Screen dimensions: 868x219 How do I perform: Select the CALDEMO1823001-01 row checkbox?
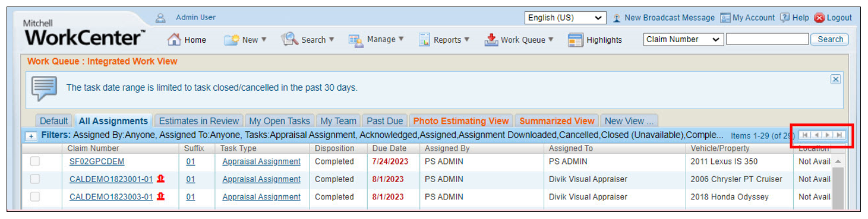35,179
